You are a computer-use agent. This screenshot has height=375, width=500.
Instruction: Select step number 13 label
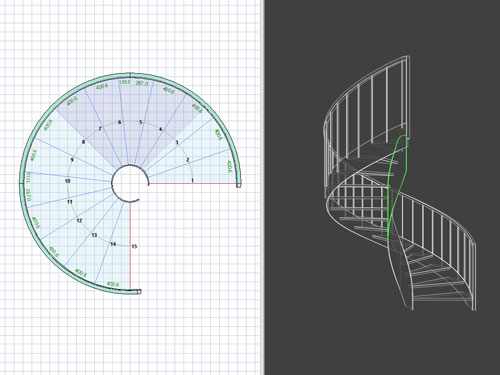click(94, 235)
